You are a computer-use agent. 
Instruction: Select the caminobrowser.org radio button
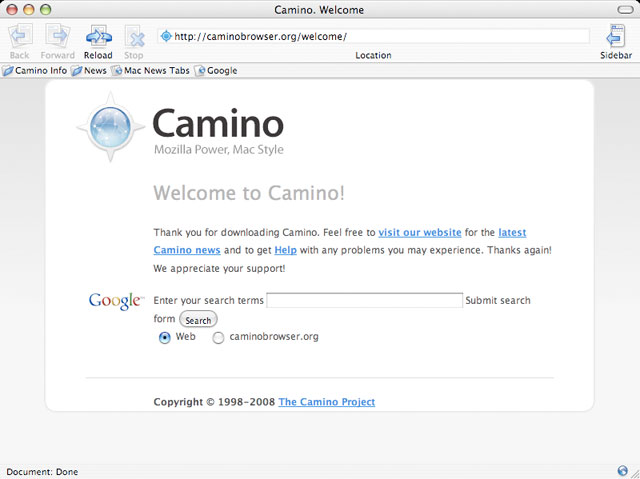point(218,337)
